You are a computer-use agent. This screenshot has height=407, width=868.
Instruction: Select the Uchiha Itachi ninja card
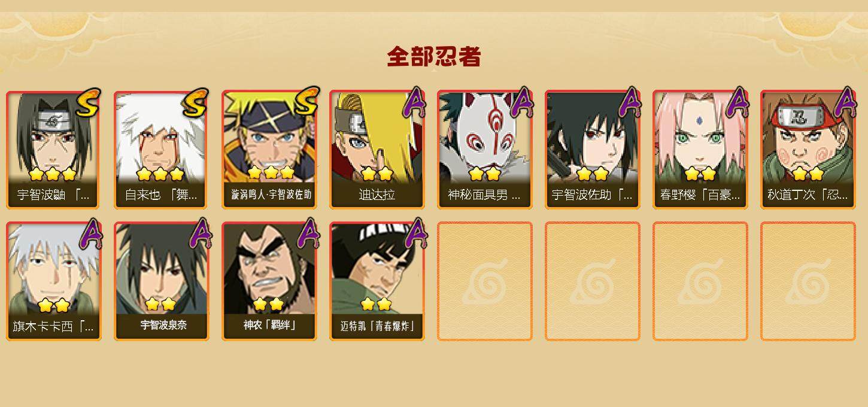[54, 150]
